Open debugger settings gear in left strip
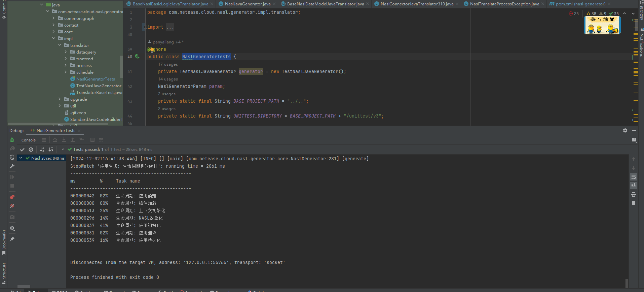 point(12,228)
